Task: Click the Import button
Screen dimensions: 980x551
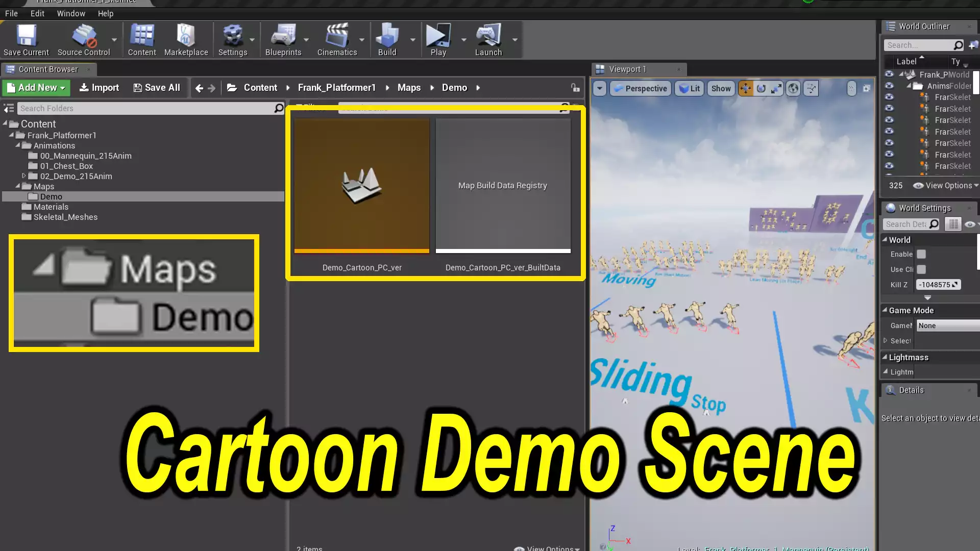Action: (x=100, y=88)
